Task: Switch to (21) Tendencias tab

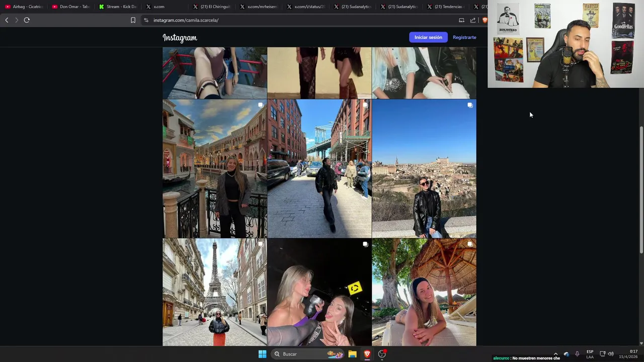Action: click(446, 7)
